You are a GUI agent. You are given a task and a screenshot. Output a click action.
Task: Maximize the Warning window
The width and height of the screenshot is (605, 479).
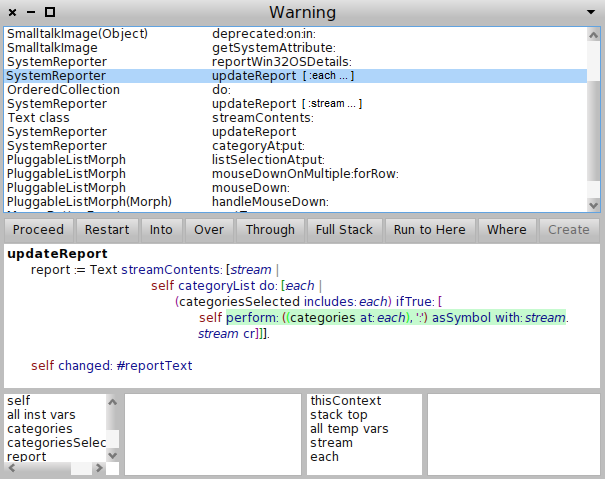click(x=50, y=12)
